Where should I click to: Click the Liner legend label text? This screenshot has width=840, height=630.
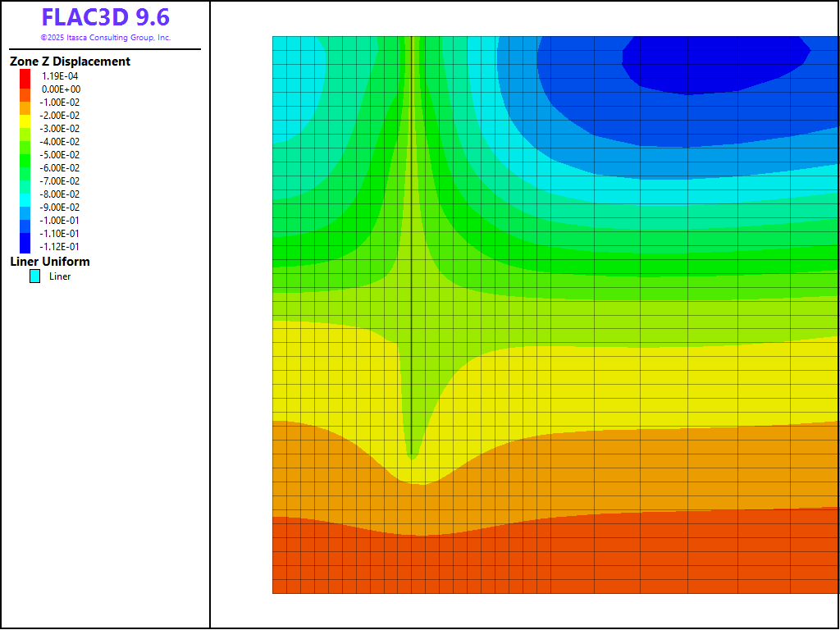point(60,276)
